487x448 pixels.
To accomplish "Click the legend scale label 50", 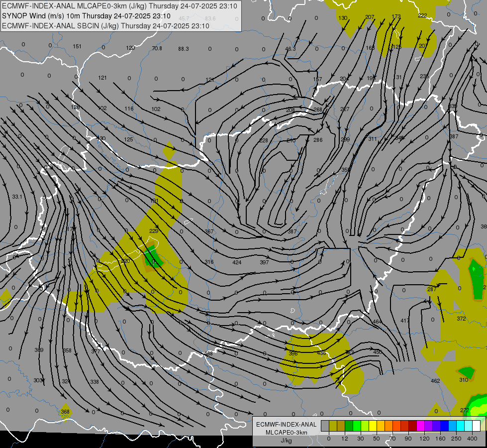I will (x=376, y=439).
